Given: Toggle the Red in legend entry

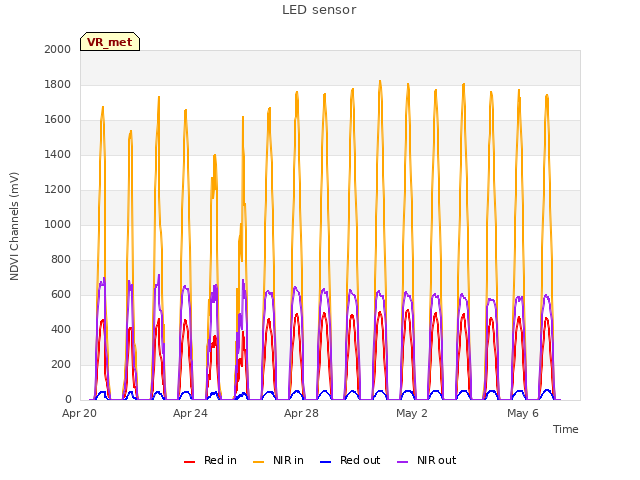Looking at the screenshot, I should coord(210,460).
